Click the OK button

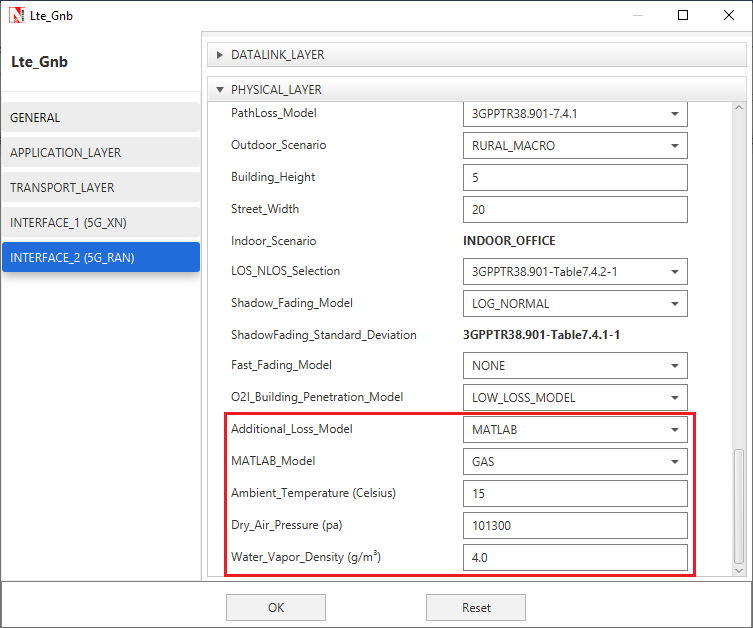pyautogui.click(x=276, y=607)
